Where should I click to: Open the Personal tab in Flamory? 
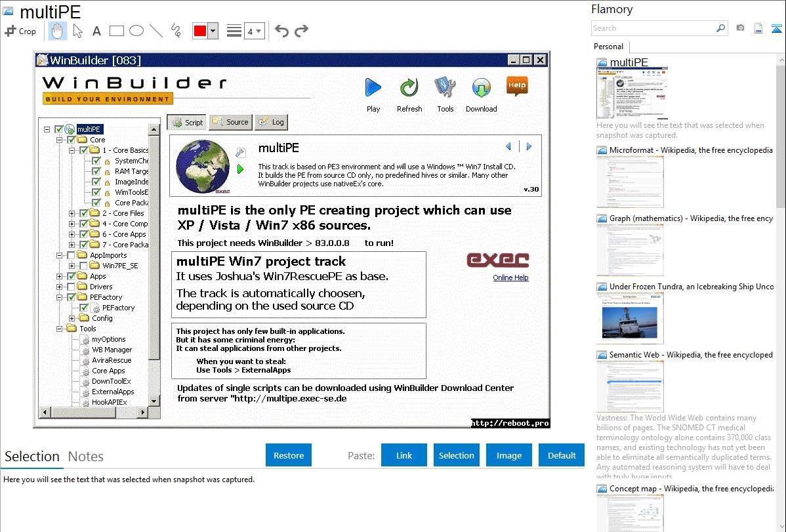(609, 47)
